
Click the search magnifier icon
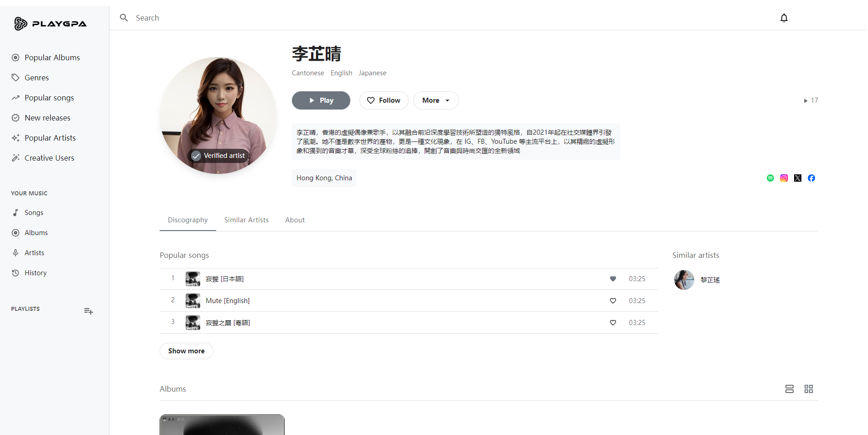(124, 18)
